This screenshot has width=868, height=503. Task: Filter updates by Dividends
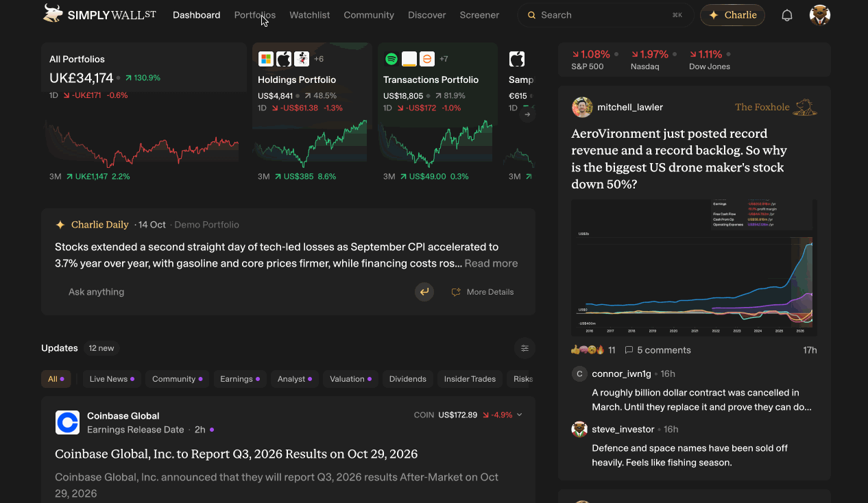pos(408,379)
